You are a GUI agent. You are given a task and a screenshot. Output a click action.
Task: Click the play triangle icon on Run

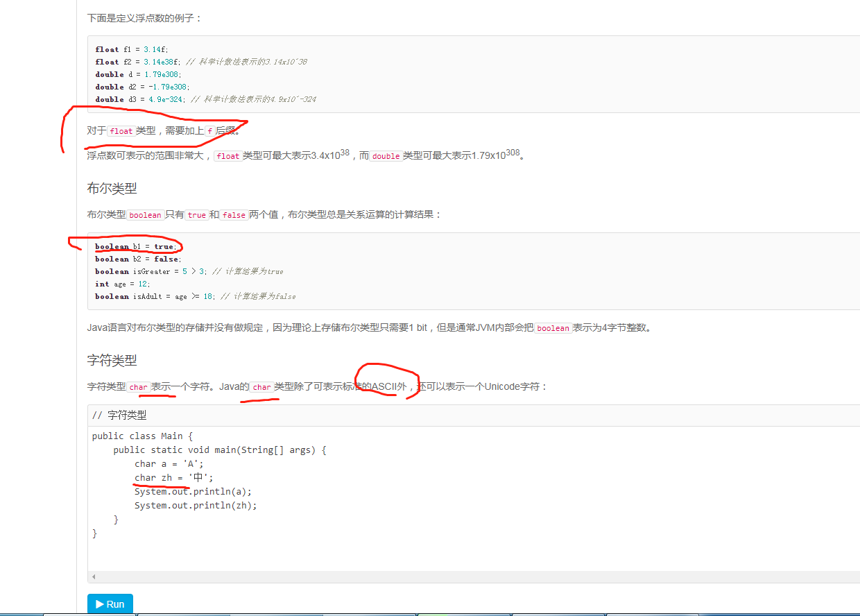pos(100,604)
